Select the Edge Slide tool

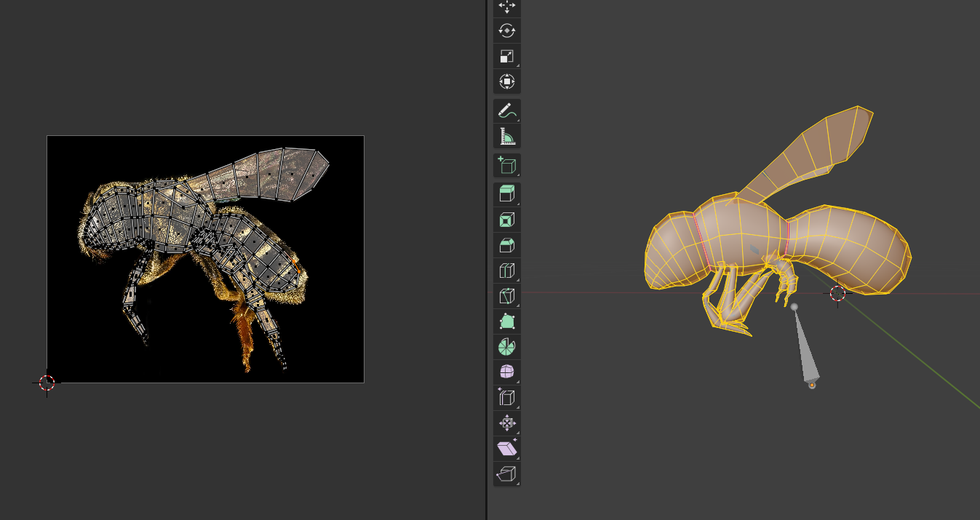(507, 398)
